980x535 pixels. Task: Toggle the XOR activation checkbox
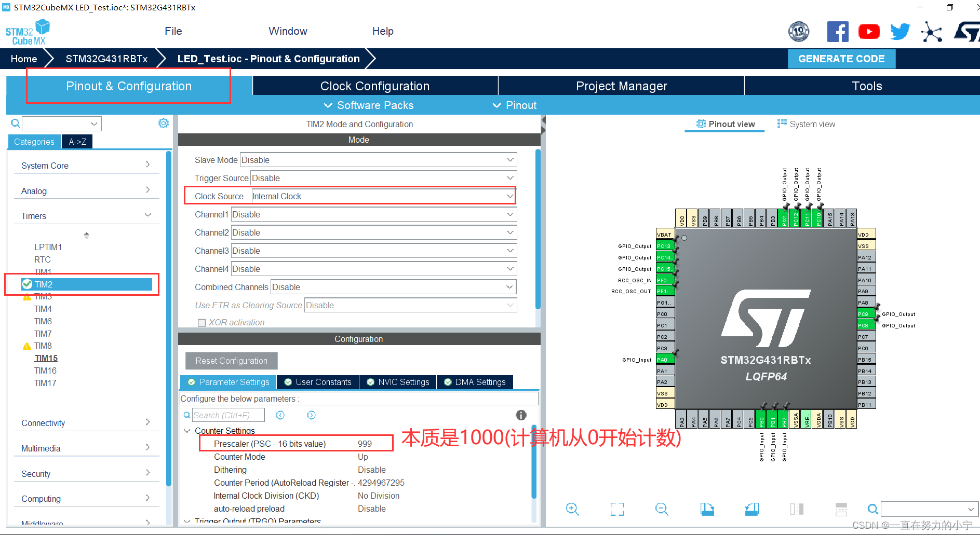202,323
